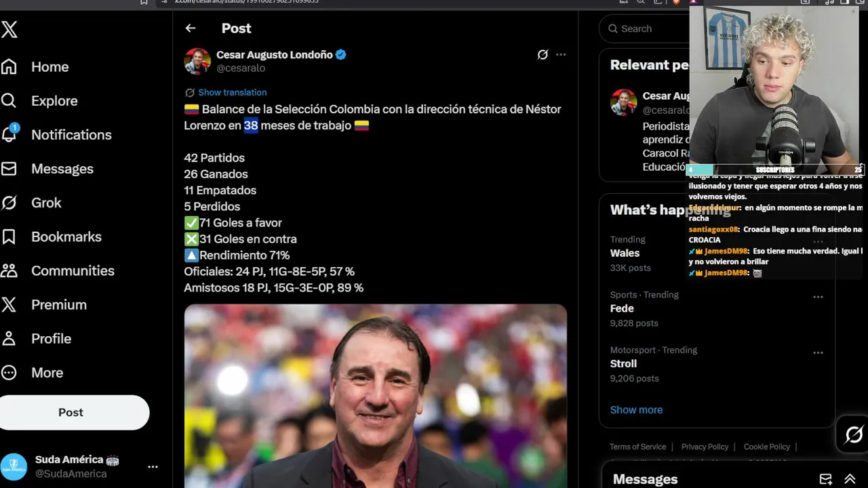Open Suda América account options menu
This screenshot has width=868, height=488.
[153, 466]
